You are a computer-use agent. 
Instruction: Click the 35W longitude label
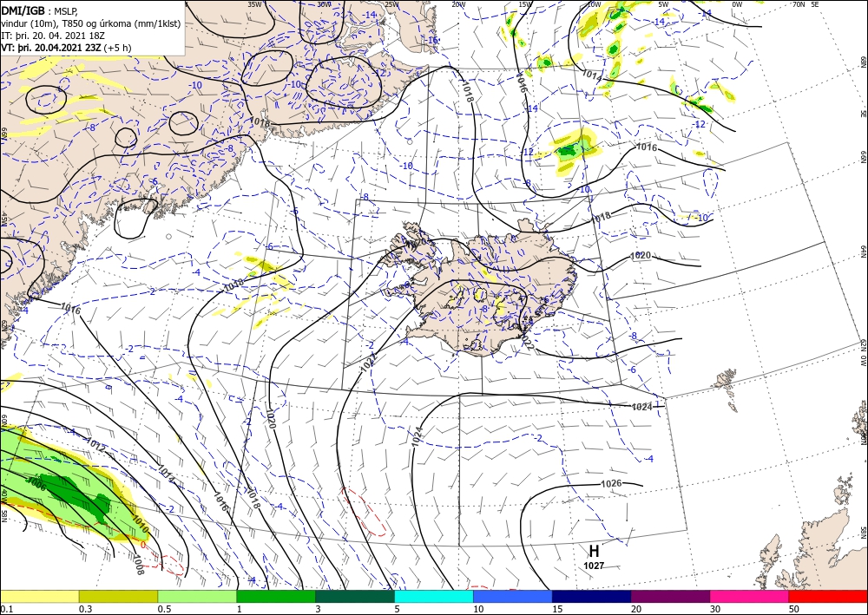click(254, 4)
